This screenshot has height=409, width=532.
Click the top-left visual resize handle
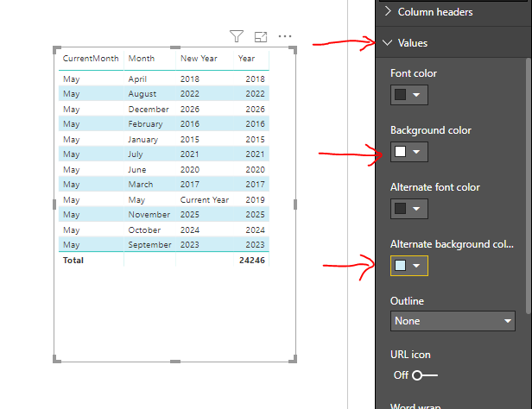click(57, 49)
